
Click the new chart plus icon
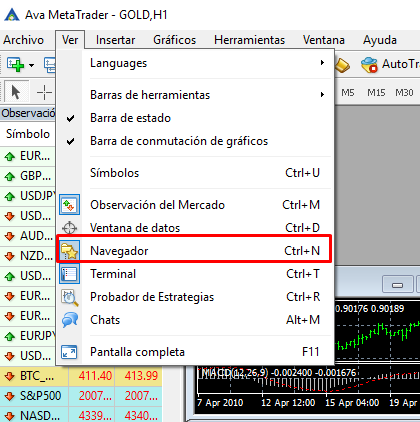pos(15,64)
